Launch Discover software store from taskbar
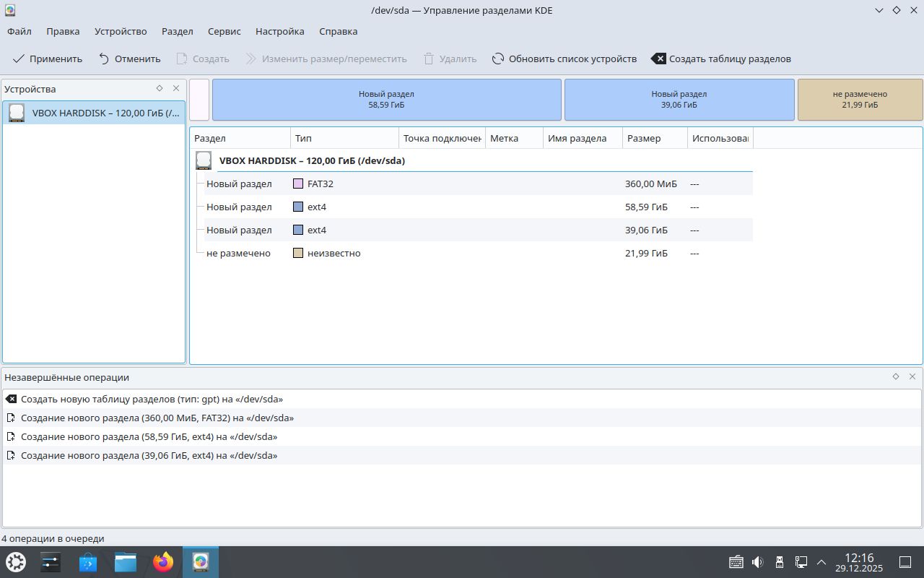924x578 pixels. point(88,562)
